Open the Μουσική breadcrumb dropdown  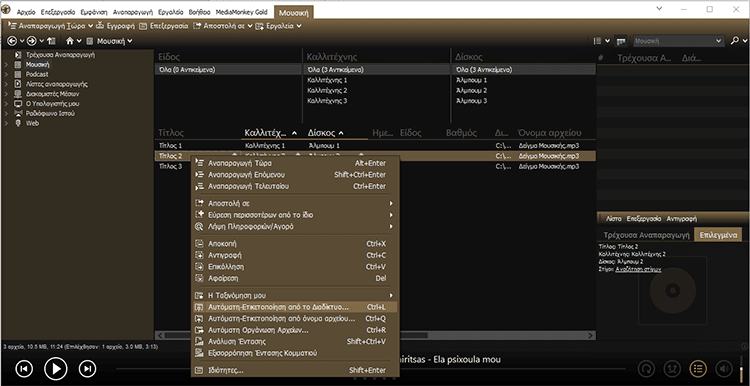[130, 41]
